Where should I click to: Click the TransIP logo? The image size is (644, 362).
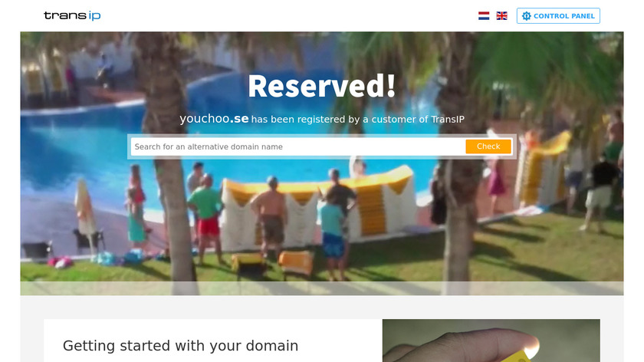tap(72, 15)
